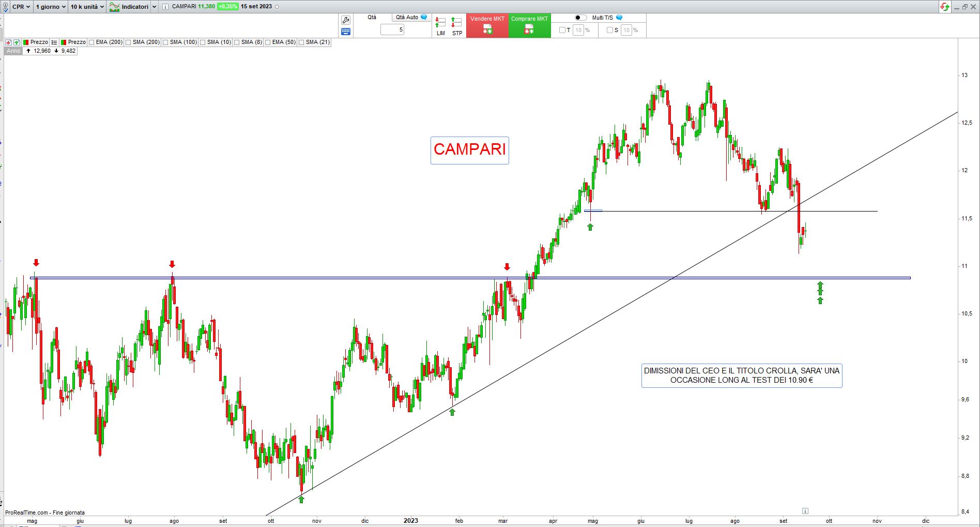Click the red down-arrow icon before Prezzo
The width and height of the screenshot is (980, 527).
pyautogui.click(x=9, y=42)
